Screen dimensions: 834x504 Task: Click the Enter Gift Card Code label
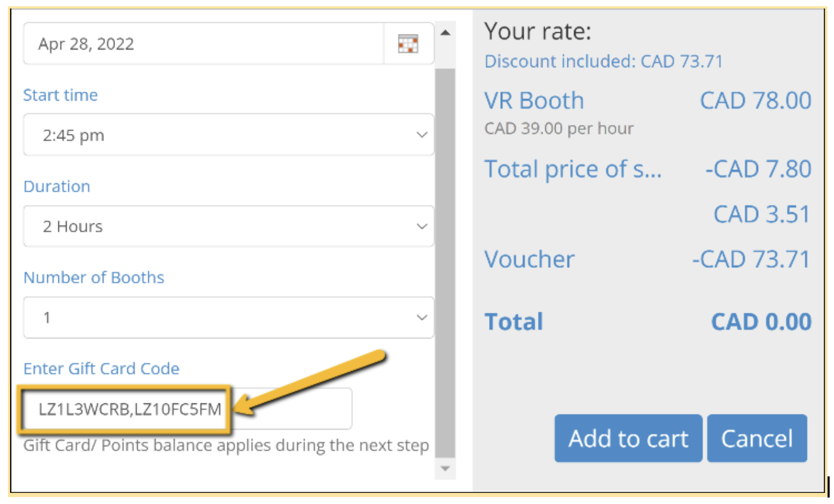coord(101,368)
